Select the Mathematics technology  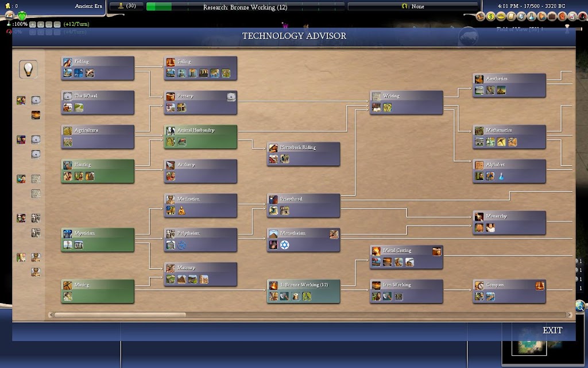pos(509,137)
